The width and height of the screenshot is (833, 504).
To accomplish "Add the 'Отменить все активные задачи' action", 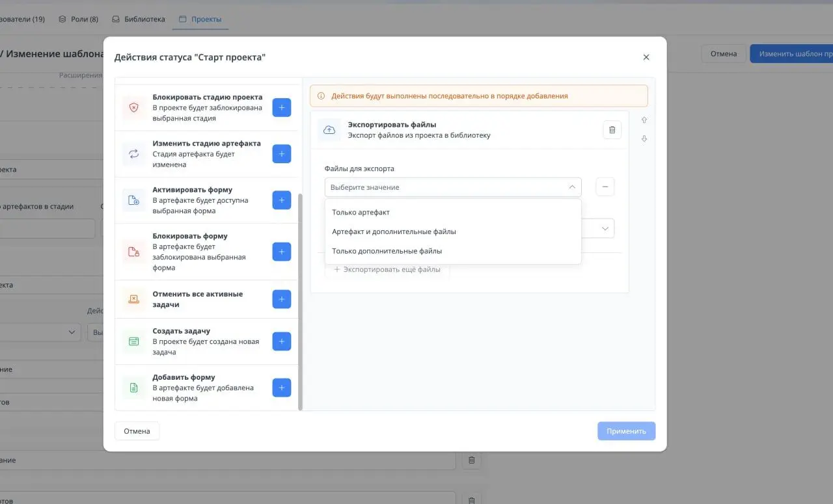I will tap(281, 299).
